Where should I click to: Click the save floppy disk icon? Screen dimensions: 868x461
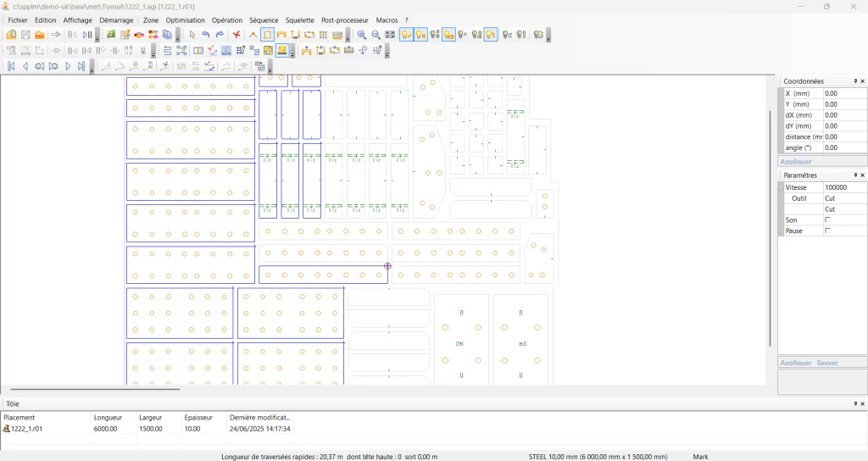[x=25, y=35]
